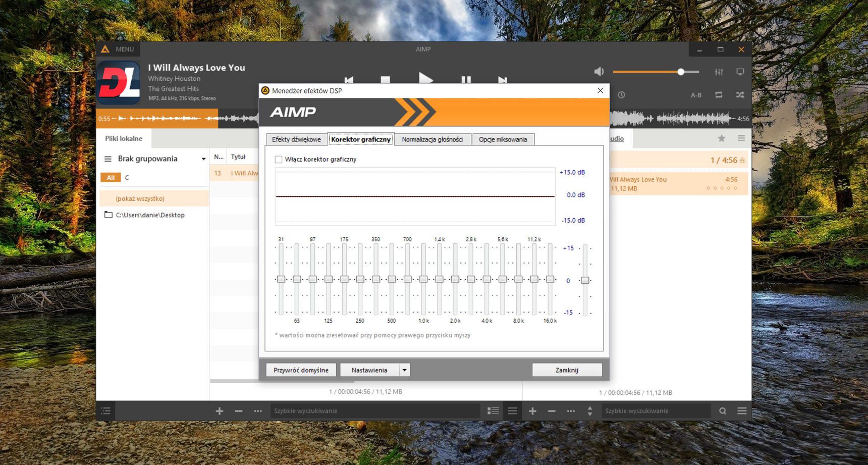The image size is (868, 465).
Task: Rate track with first rating dot
Action: click(708, 188)
